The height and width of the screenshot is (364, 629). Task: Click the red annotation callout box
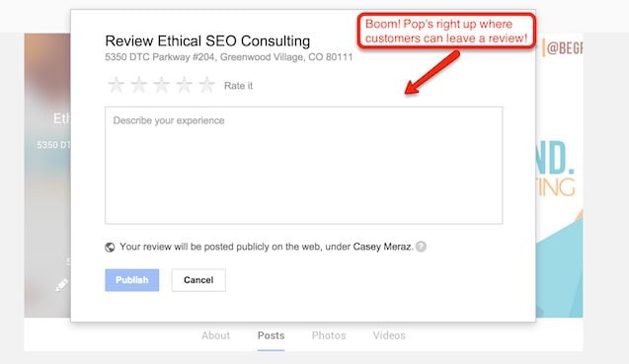click(x=446, y=31)
